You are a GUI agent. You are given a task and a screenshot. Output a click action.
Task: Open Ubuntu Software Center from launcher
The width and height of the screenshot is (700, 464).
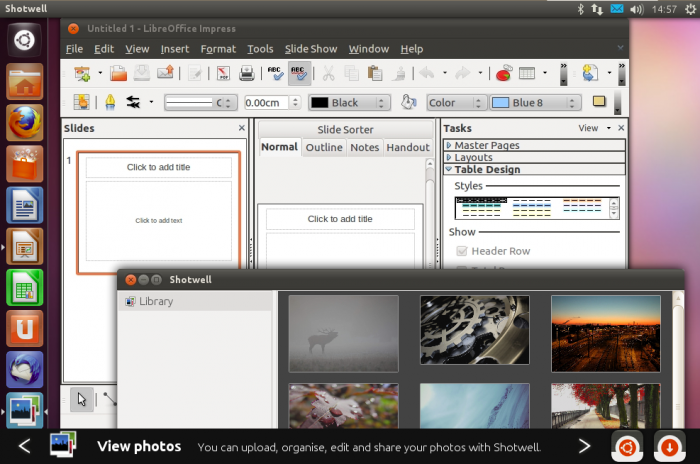[x=25, y=164]
